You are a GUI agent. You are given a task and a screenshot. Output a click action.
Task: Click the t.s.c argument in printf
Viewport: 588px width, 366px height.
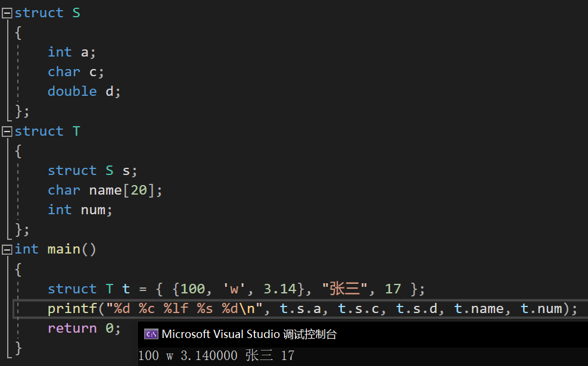[359, 309]
